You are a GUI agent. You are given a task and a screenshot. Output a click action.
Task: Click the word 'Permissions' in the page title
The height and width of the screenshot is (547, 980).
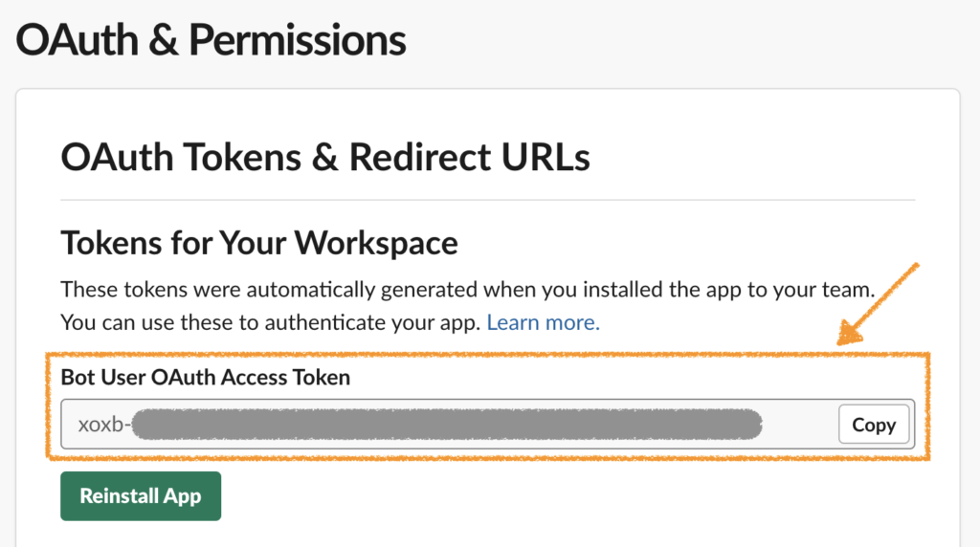click(x=298, y=40)
